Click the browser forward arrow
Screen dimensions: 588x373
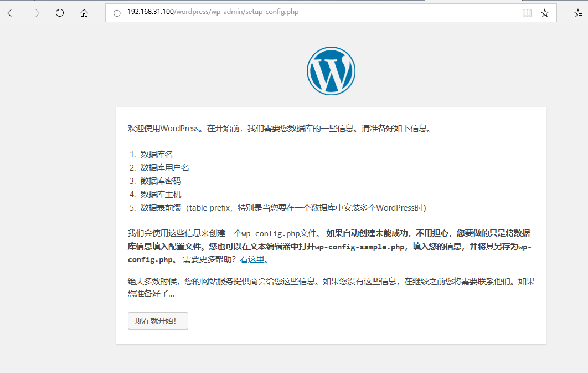click(35, 13)
